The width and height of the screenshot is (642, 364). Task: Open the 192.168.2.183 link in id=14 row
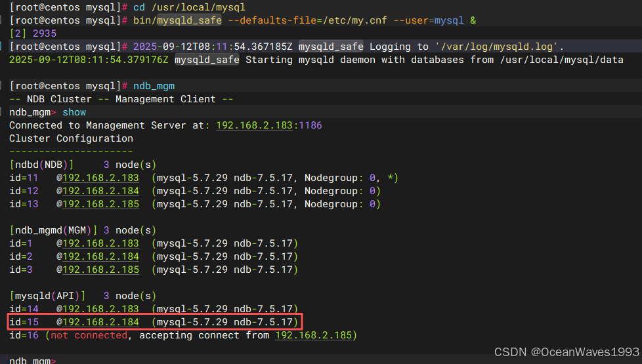coord(100,309)
